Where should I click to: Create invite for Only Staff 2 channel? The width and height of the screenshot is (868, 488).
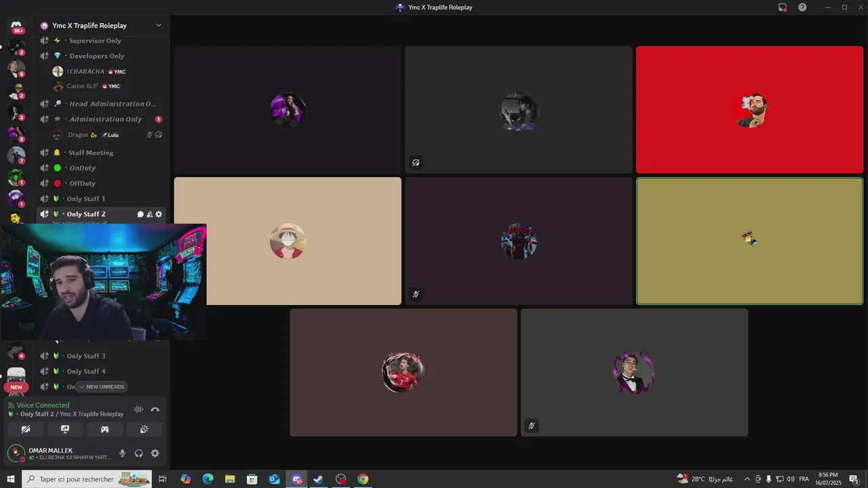(149, 214)
